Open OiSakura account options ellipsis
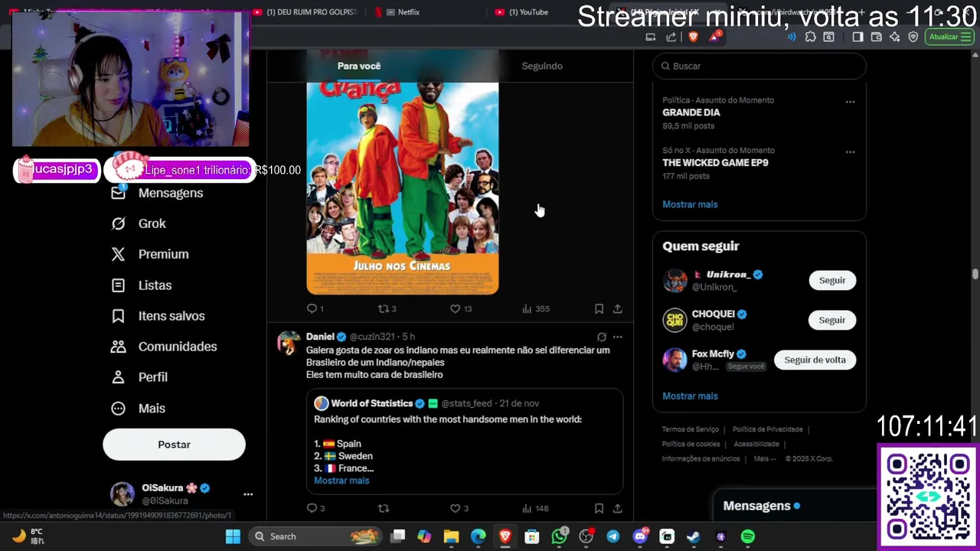Screen dimensions: 980x551 248,494
